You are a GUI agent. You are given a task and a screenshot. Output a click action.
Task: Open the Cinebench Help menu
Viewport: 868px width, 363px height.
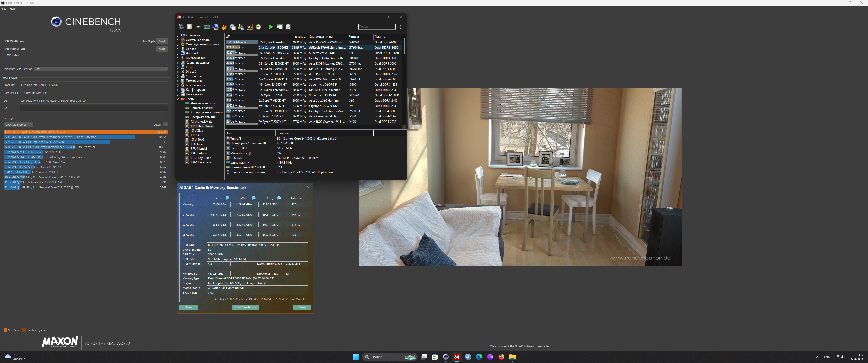point(12,9)
